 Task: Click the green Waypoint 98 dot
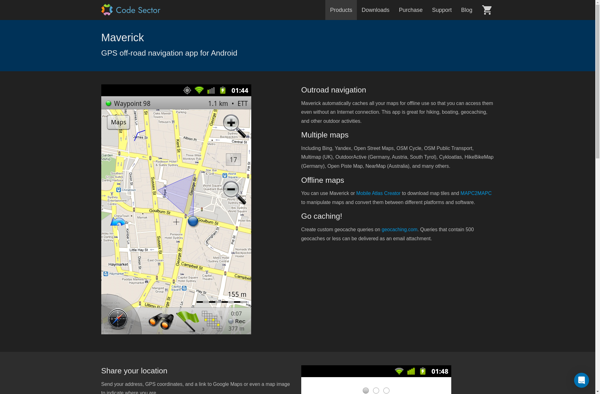[x=108, y=103]
